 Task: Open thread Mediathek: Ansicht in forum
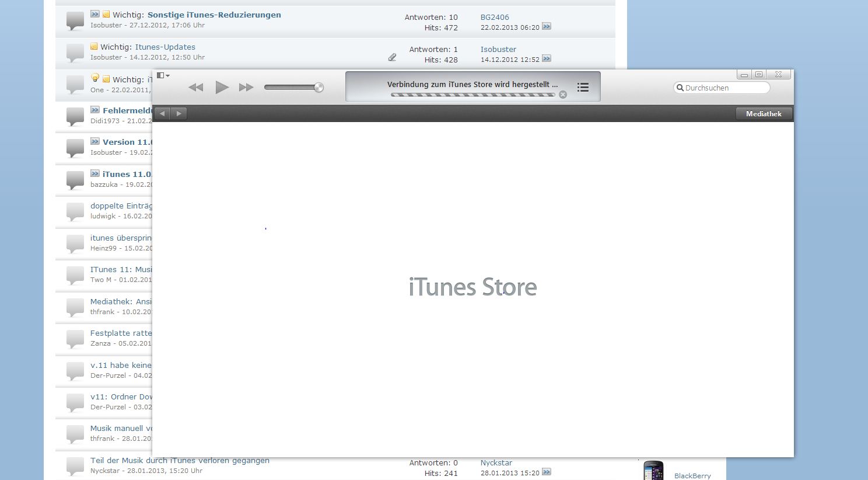pos(121,301)
